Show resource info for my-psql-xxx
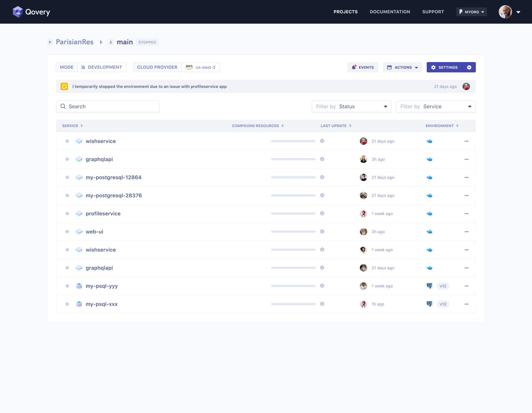 322,304
